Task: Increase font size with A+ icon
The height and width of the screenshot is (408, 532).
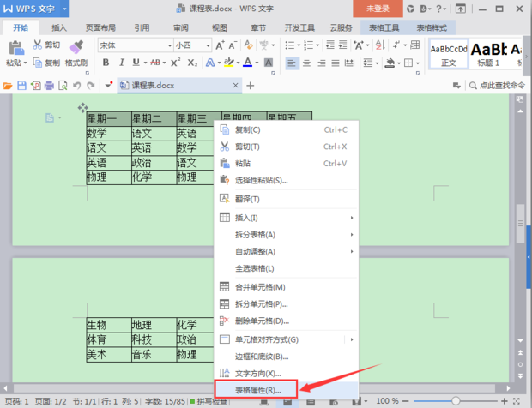Action: click(220, 45)
